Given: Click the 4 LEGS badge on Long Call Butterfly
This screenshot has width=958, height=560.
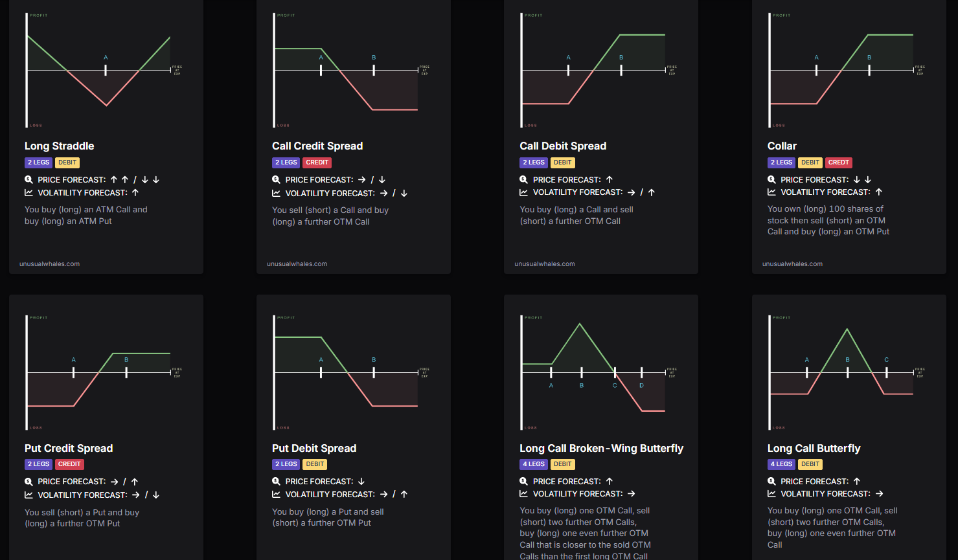Looking at the screenshot, I should 781,464.
